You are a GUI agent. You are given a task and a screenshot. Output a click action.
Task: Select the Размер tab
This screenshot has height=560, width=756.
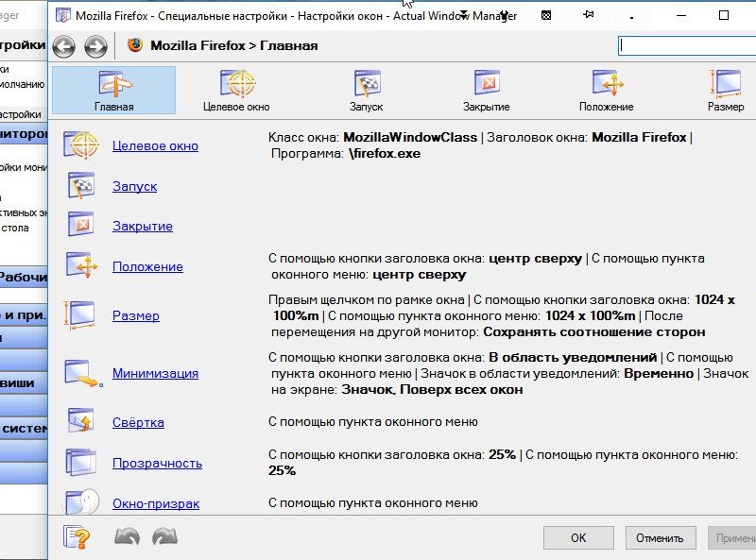click(726, 90)
